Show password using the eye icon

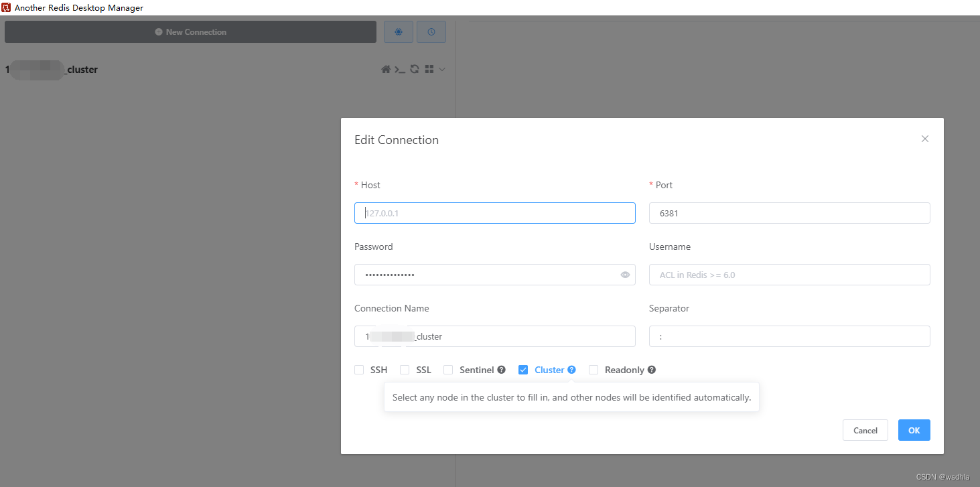pos(625,275)
